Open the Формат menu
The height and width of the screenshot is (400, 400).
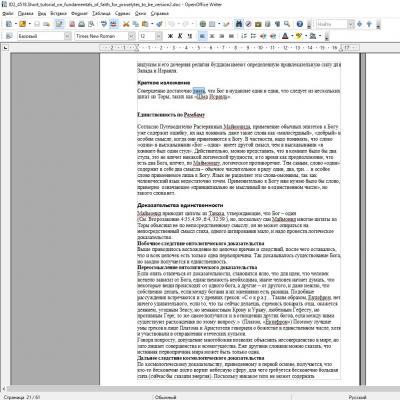click(x=79, y=13)
